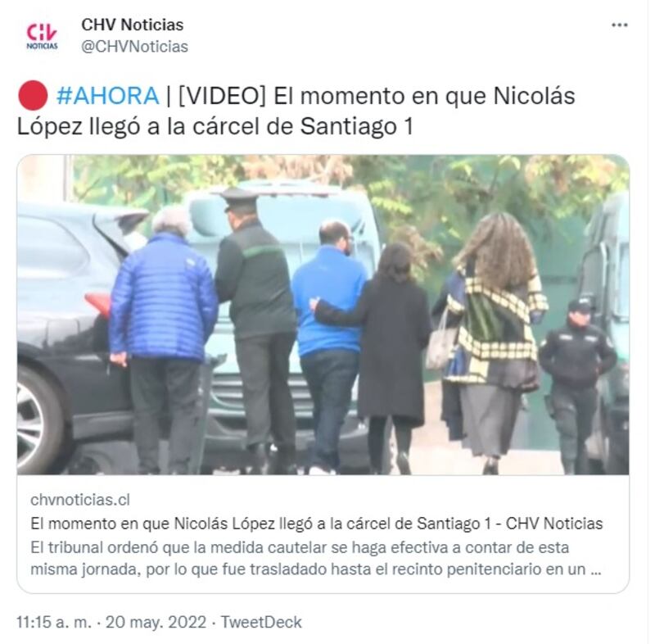This screenshot has height=644, width=655.
Task: Open the three-dot more options menu
Action: tap(620, 25)
